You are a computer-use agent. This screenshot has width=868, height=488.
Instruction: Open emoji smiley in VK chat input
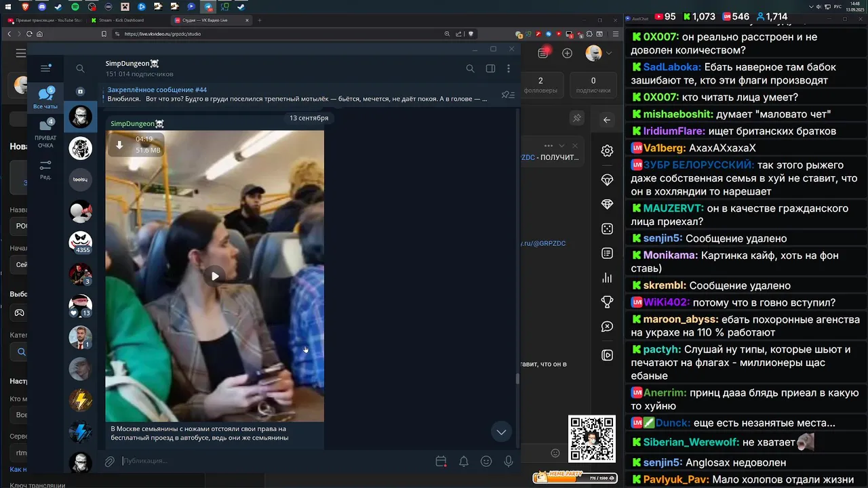click(555, 453)
